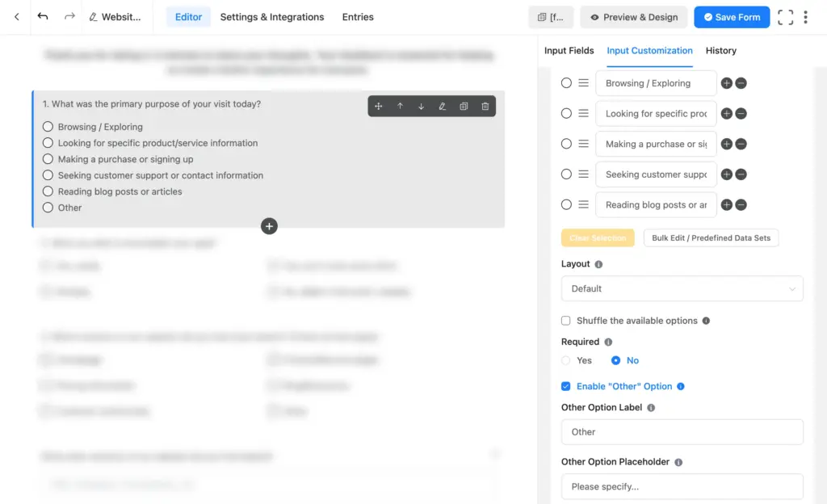
Task: Open the History tab
Action: click(x=721, y=51)
